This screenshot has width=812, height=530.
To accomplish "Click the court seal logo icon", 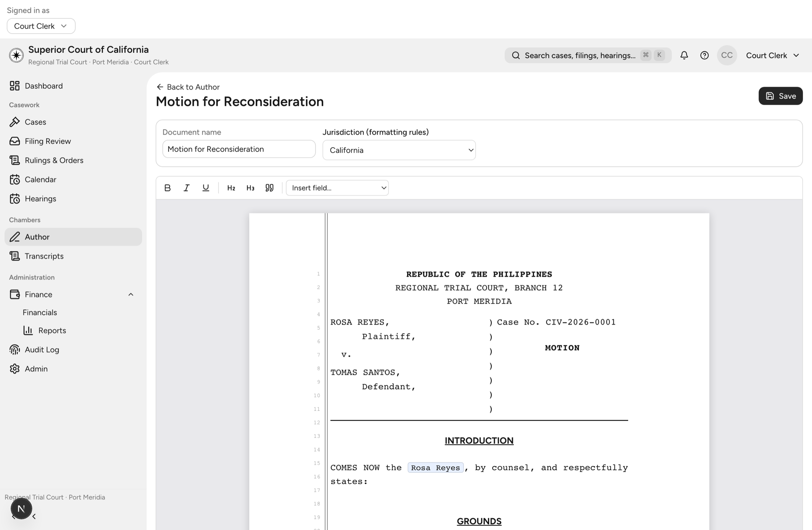I will (16, 55).
